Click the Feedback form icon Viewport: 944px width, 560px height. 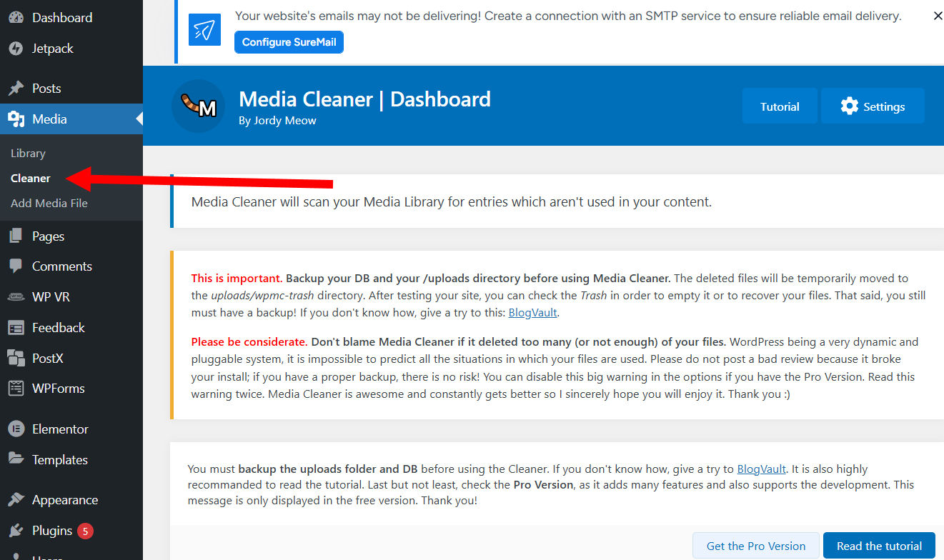click(16, 328)
